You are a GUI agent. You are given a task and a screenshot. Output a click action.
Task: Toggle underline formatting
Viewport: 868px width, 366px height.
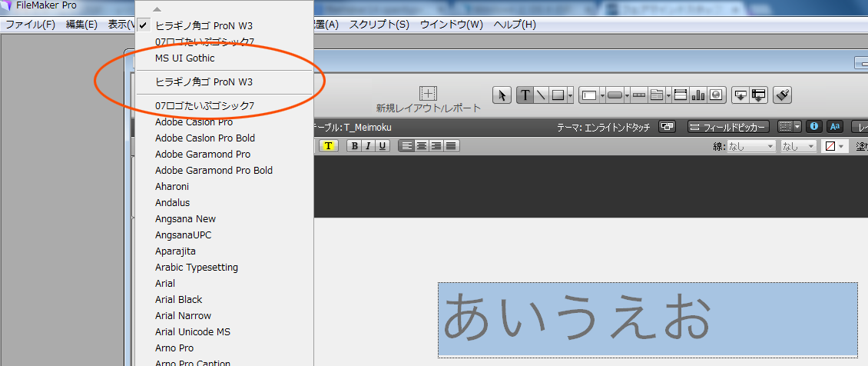pos(382,146)
